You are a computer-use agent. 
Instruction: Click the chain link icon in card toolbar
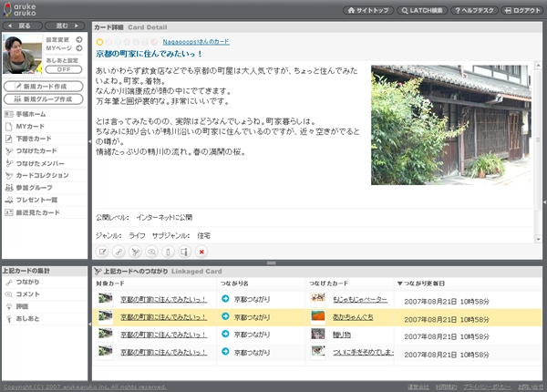[x=119, y=252]
